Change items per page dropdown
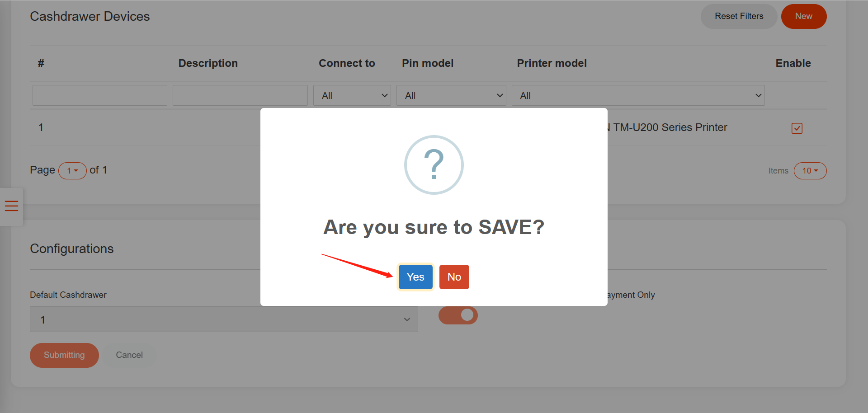This screenshot has height=413, width=868. pyautogui.click(x=810, y=171)
